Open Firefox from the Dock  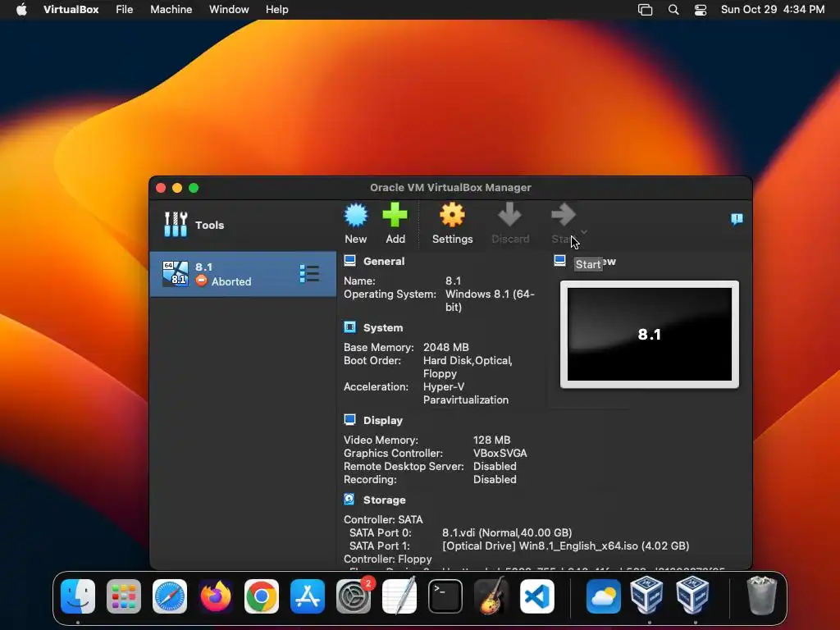pos(216,596)
